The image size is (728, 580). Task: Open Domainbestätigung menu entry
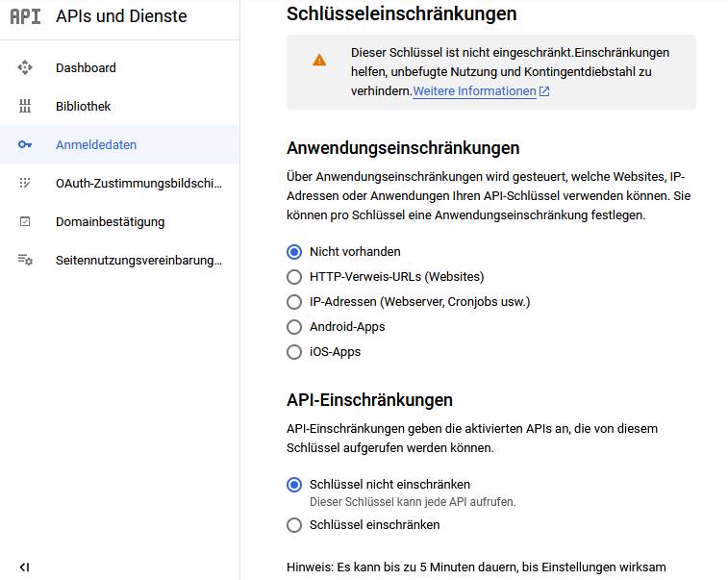120,221
